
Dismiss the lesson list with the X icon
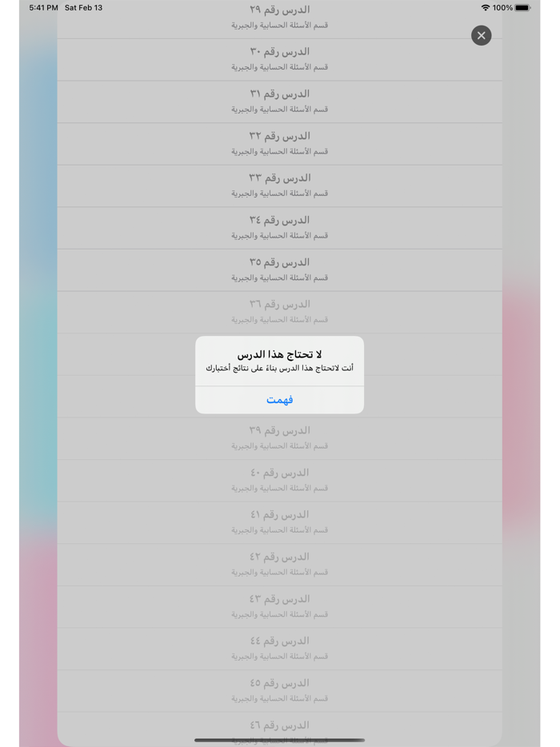coord(481,35)
